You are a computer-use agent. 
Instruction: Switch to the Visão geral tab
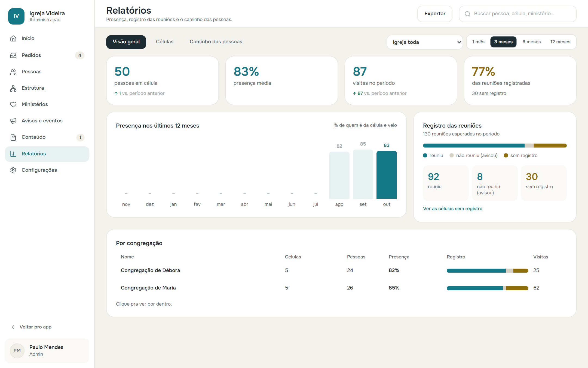pyautogui.click(x=126, y=42)
